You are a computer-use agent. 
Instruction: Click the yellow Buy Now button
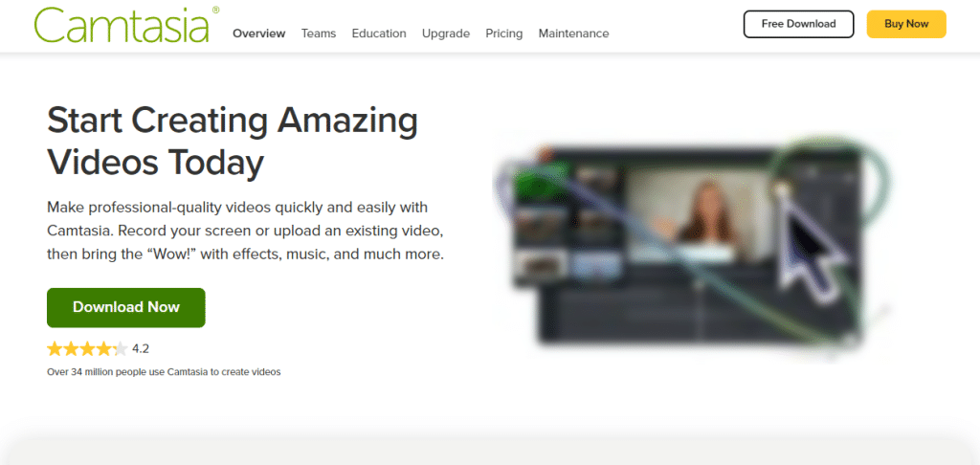pyautogui.click(x=905, y=24)
